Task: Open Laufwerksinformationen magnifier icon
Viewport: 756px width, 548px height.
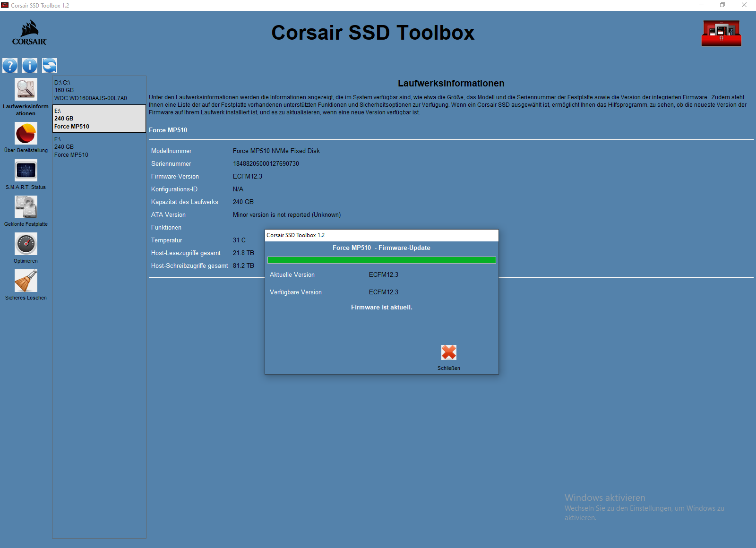Action: (x=26, y=89)
